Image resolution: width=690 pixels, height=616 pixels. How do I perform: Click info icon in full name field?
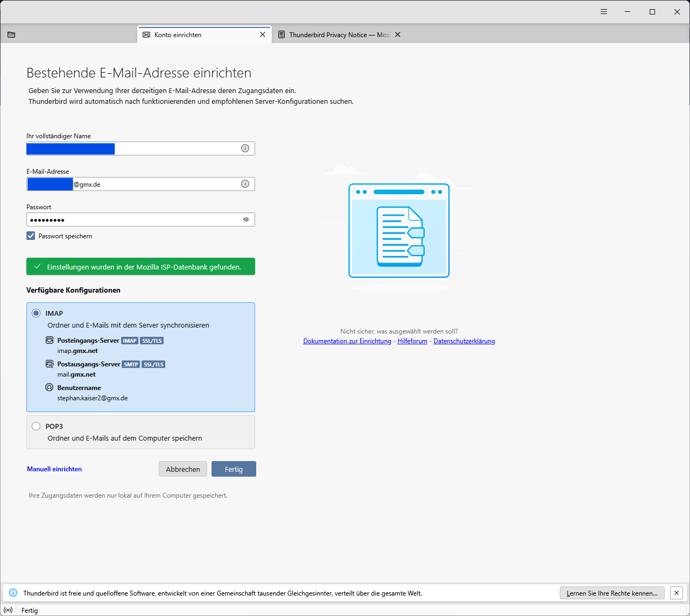tap(245, 148)
